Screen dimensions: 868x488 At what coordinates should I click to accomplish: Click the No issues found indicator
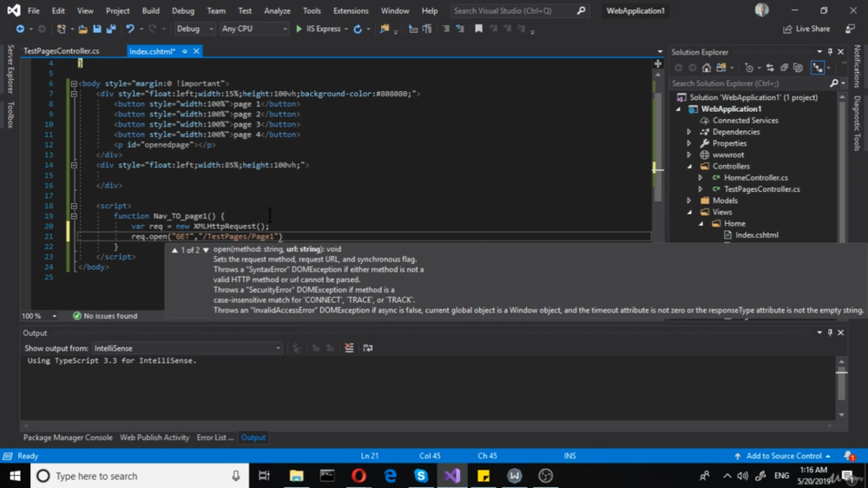click(x=105, y=316)
